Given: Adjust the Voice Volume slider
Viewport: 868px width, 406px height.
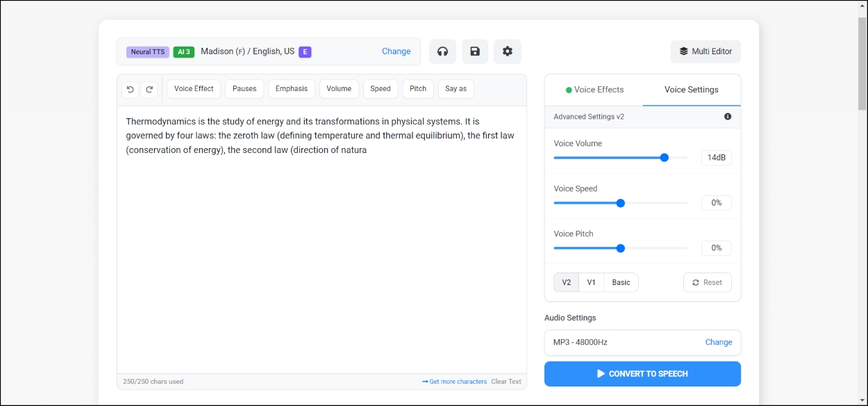Looking at the screenshot, I should (x=664, y=157).
